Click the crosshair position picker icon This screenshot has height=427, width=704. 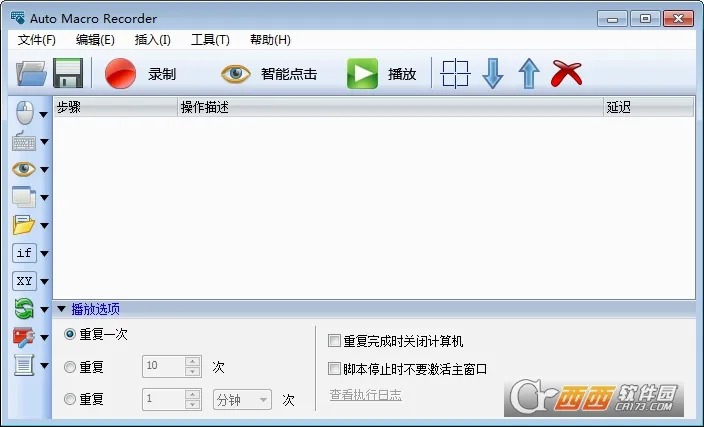pyautogui.click(x=455, y=73)
